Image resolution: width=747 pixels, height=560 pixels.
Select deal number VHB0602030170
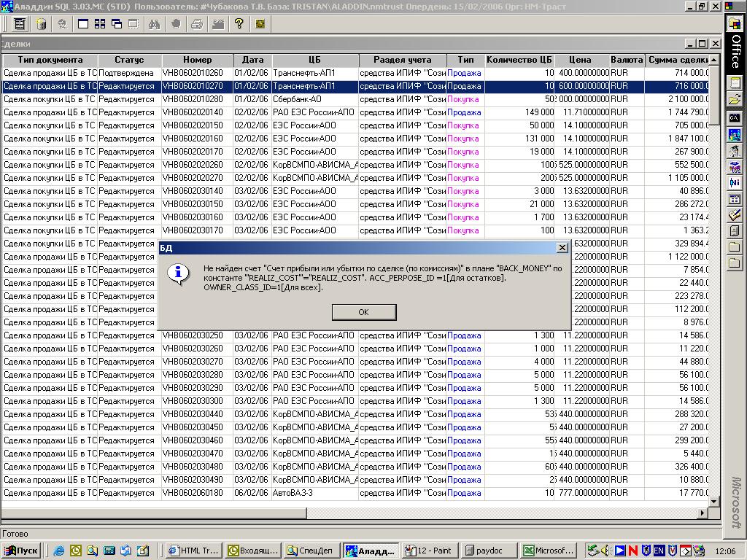(193, 230)
